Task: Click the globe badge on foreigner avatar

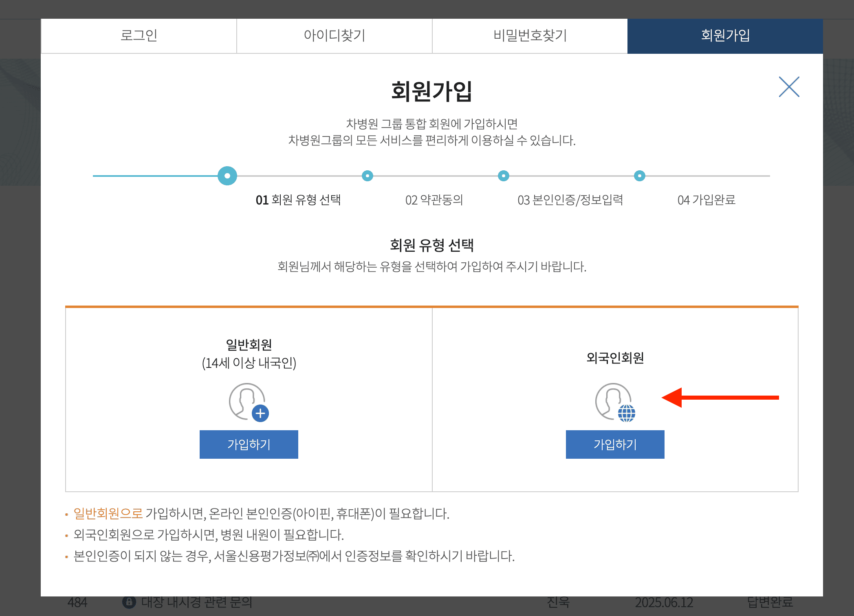Action: 626,414
